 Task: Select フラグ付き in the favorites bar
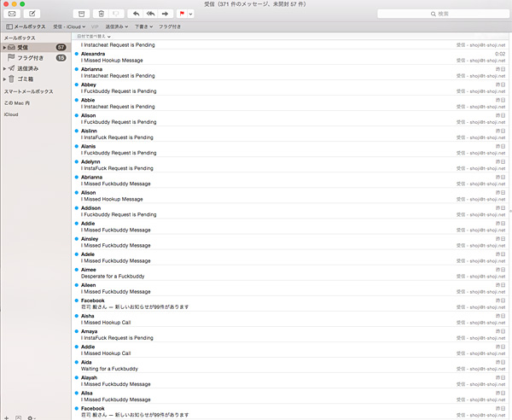click(170, 26)
